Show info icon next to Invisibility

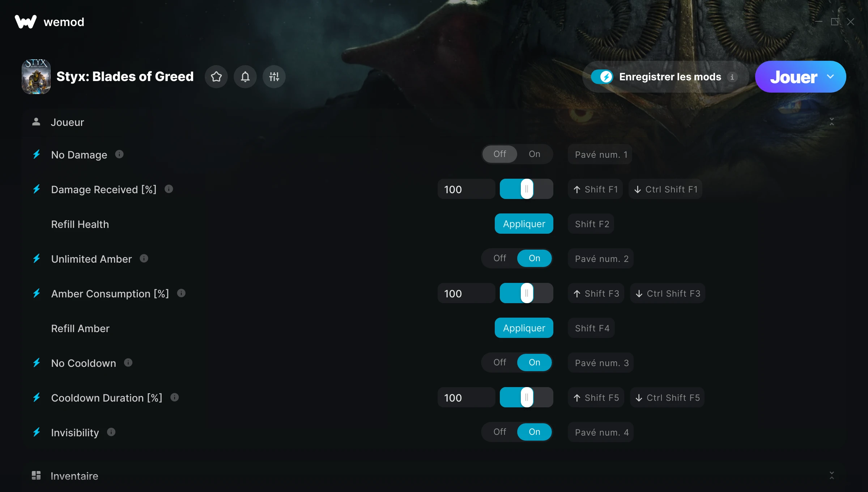click(x=111, y=432)
